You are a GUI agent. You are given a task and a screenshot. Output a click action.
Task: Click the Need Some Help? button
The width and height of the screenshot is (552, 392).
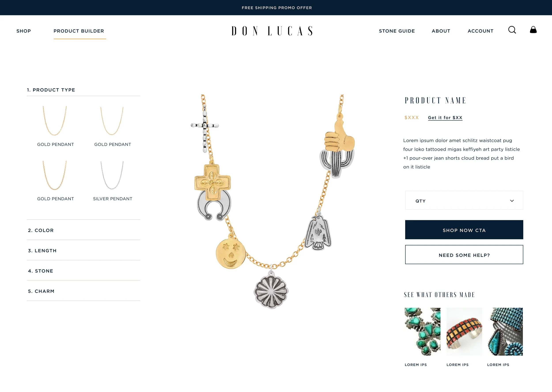pos(464,255)
